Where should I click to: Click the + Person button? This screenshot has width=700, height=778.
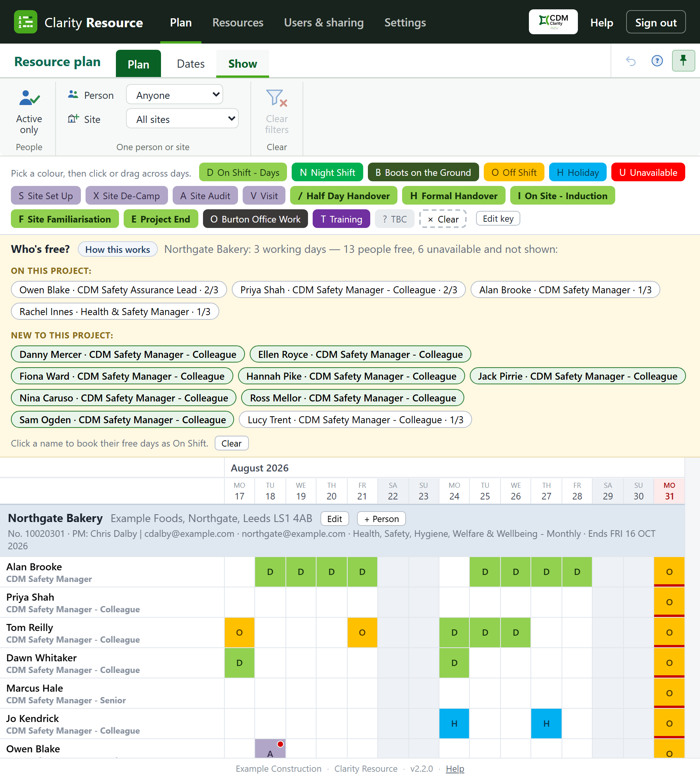pos(381,519)
